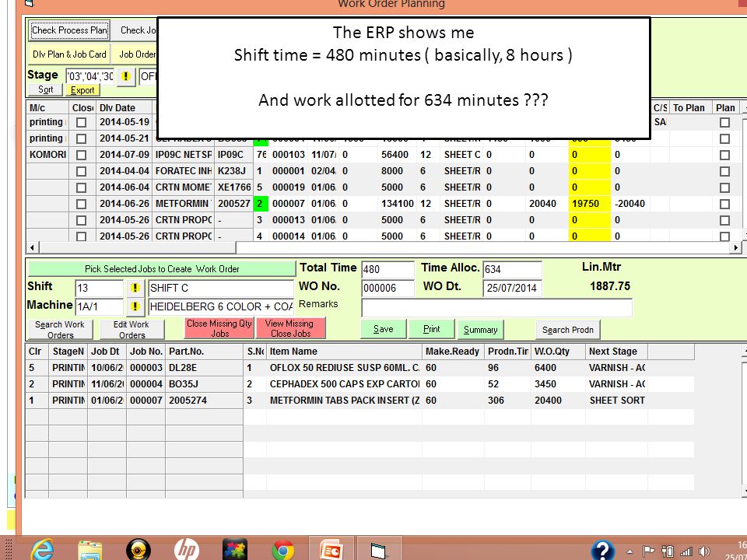Enable Plan checkbox for 2014-05-19 row
This screenshot has width=747, height=560.
pyautogui.click(x=724, y=122)
